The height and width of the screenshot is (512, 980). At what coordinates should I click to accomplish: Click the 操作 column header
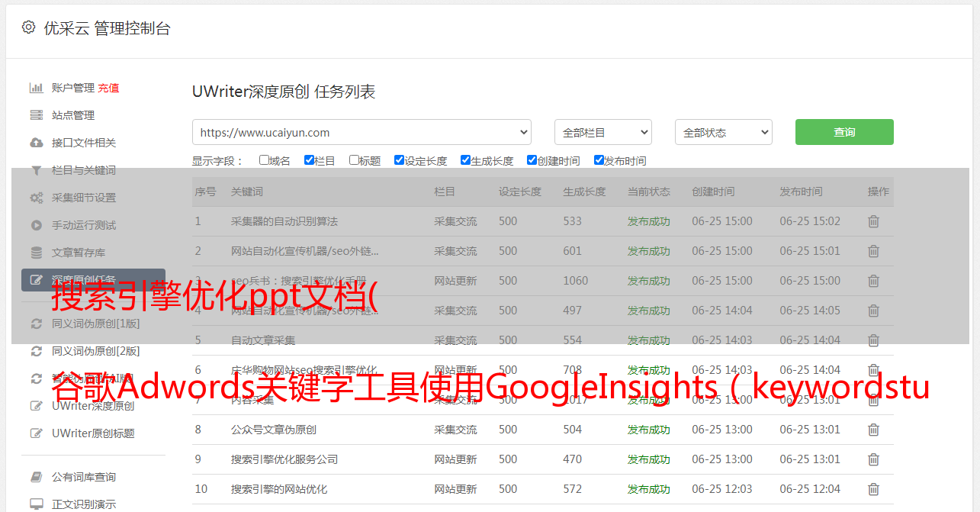coord(879,192)
